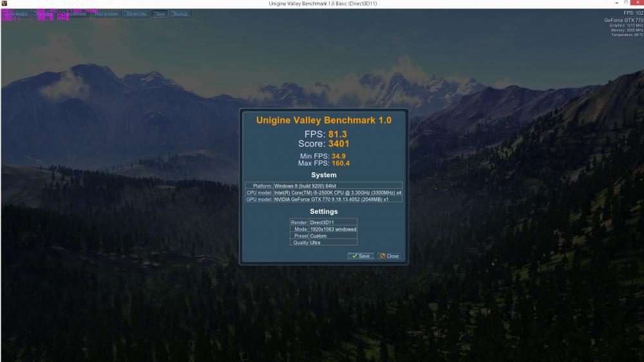
Task: Select the CPU model i5-2500K text
Action: (x=337, y=193)
